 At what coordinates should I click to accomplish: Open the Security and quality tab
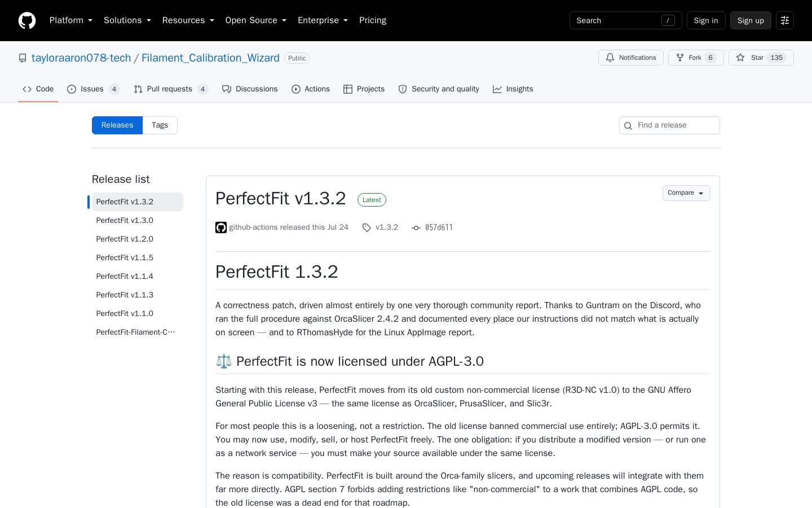(439, 89)
